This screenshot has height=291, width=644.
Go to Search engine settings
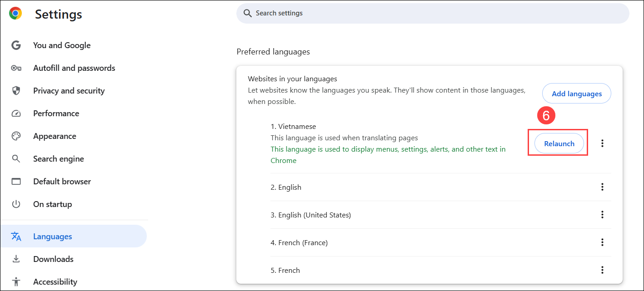58,159
